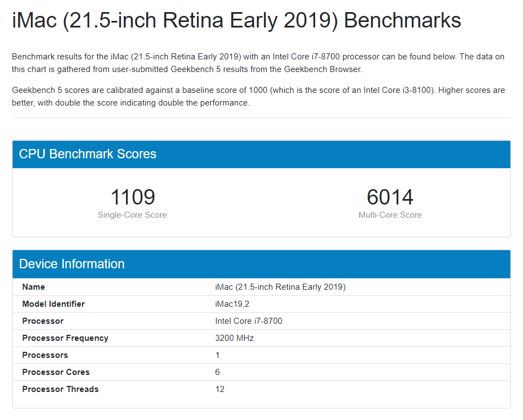Image resolution: width=523 pixels, height=420 pixels.
Task: Click the paragraph beginning 'Benchmark results for the iMac'
Action: click(x=258, y=63)
